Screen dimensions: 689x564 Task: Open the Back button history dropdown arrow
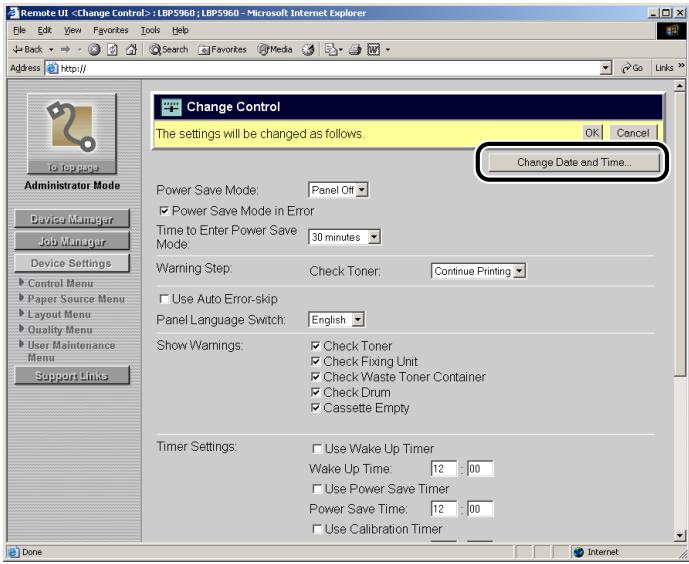51,50
